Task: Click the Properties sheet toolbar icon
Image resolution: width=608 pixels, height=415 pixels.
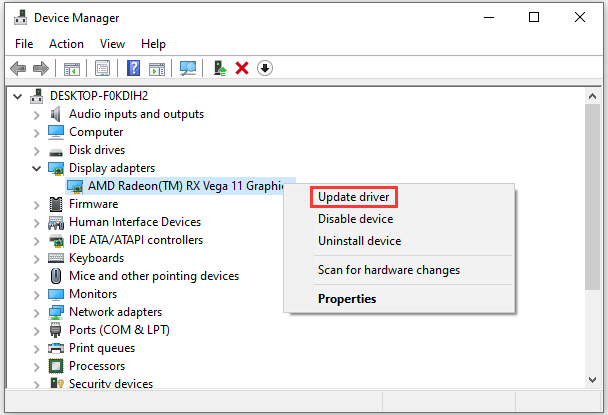Action: tap(102, 69)
